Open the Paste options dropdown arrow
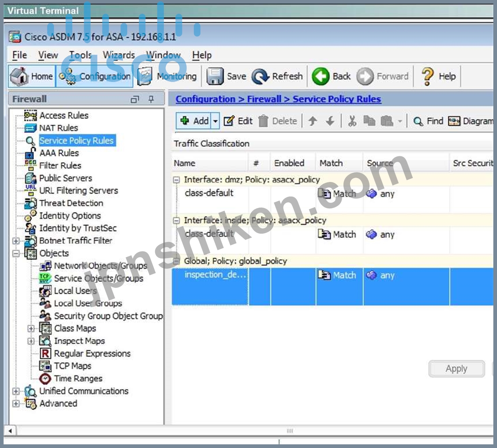The width and height of the screenshot is (497, 448). (400, 122)
